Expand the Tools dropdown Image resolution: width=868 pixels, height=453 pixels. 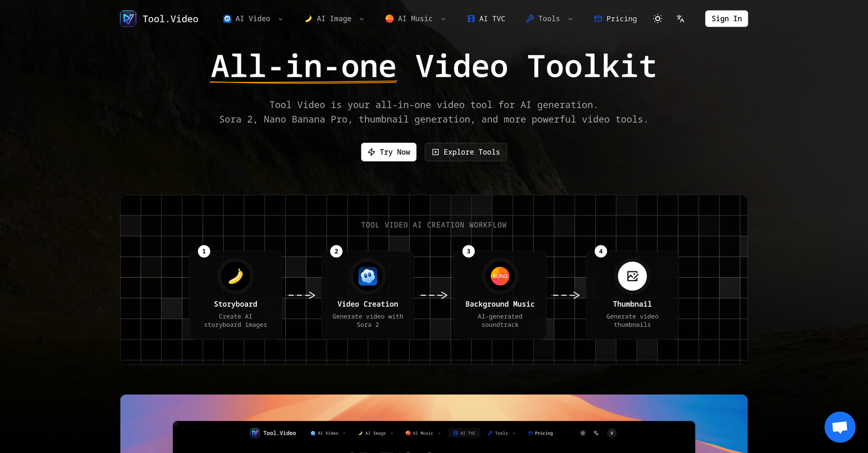click(x=549, y=18)
